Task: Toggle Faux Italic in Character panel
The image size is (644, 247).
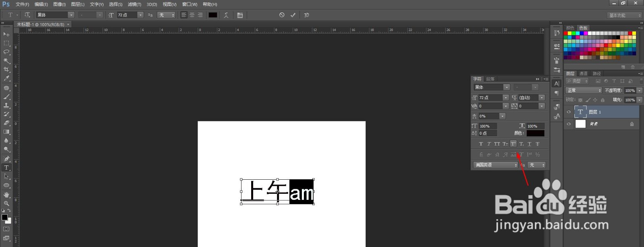Action: pos(489,144)
